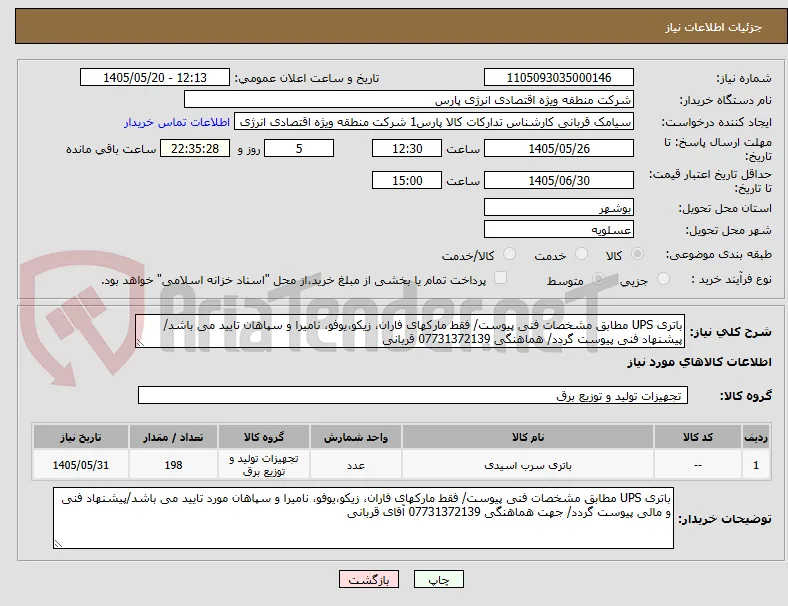Click the اطلاعات کالاهای مورد نیاز section heading
This screenshot has height=606, width=788.
699,362
